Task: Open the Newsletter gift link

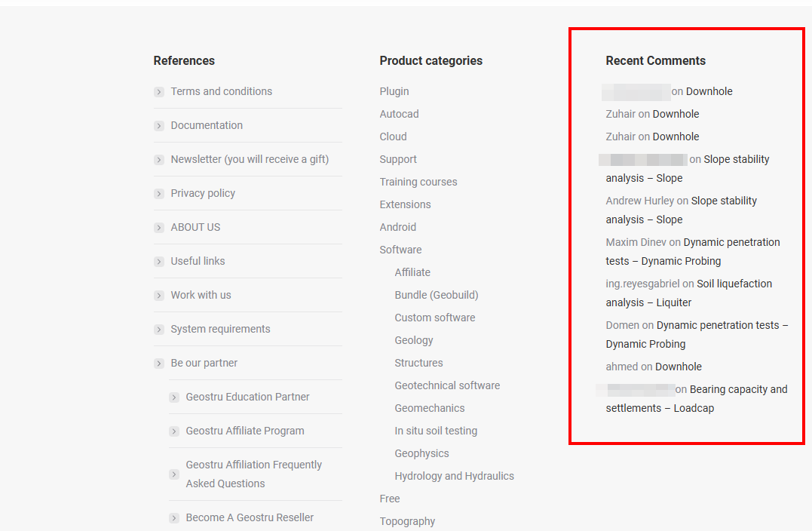Action: point(250,159)
